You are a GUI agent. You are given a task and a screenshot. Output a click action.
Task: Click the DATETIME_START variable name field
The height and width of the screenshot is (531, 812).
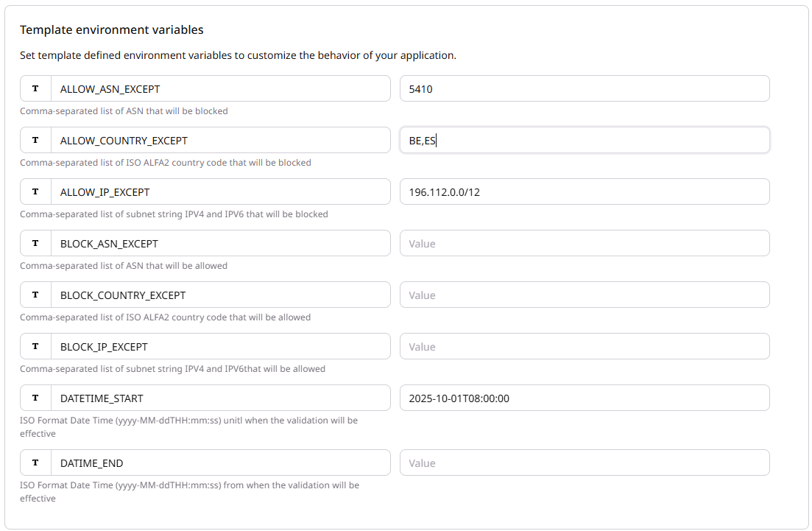pos(220,398)
